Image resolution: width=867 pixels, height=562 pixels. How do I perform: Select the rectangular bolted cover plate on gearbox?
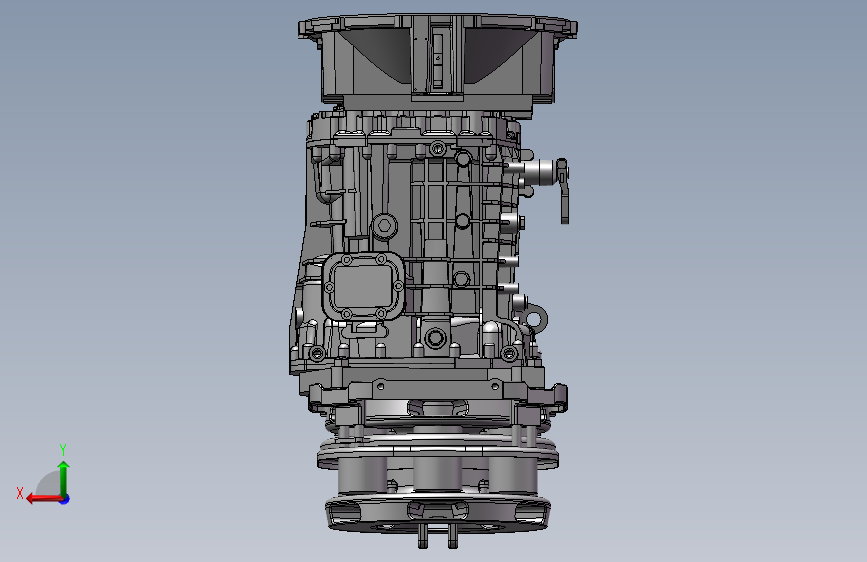pos(363,287)
